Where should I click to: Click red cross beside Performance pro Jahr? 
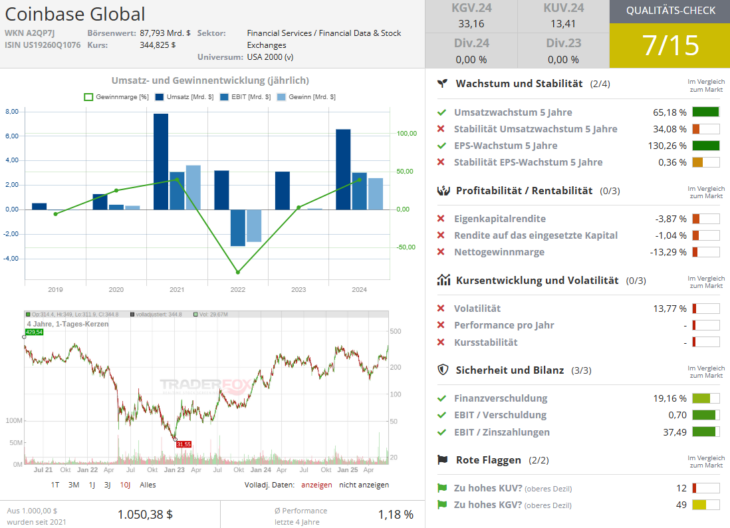pos(441,325)
